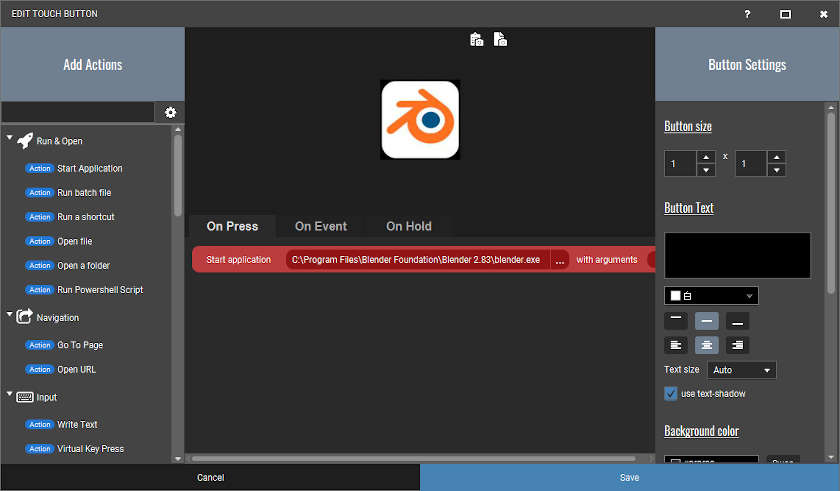This screenshot has width=840, height=491.
Task: Browse for application with ellipsis button
Action: [x=559, y=260]
